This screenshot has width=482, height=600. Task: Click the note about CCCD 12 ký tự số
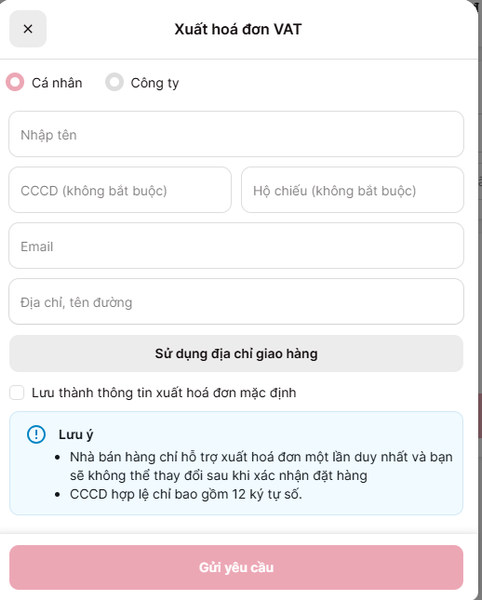pos(186,494)
